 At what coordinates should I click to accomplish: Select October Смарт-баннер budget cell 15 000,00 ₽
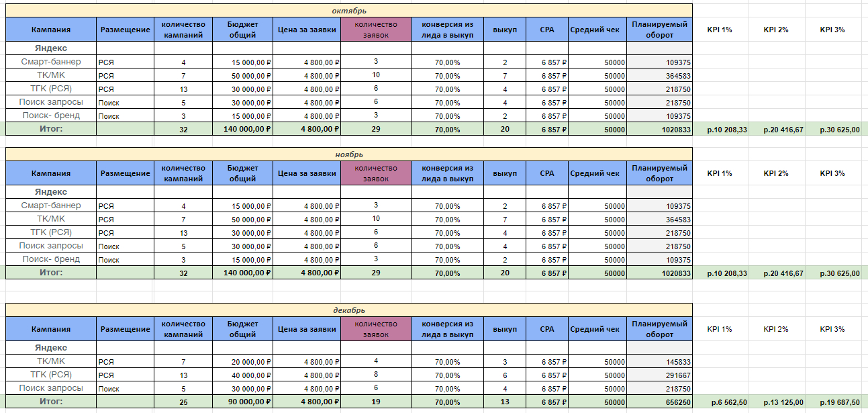tap(243, 62)
